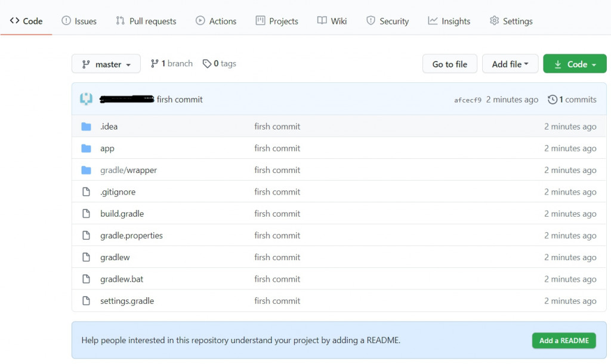Expand the master branch dropdown

pyautogui.click(x=106, y=64)
